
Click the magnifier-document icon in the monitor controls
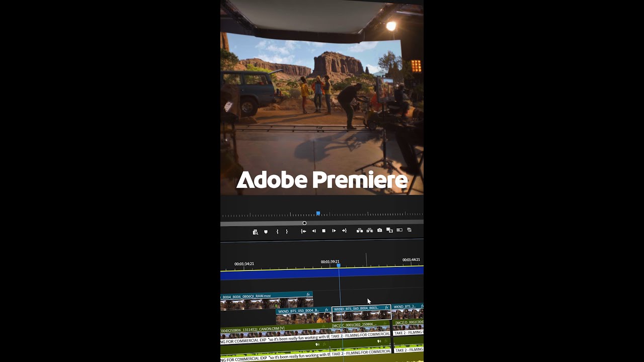[x=255, y=232]
